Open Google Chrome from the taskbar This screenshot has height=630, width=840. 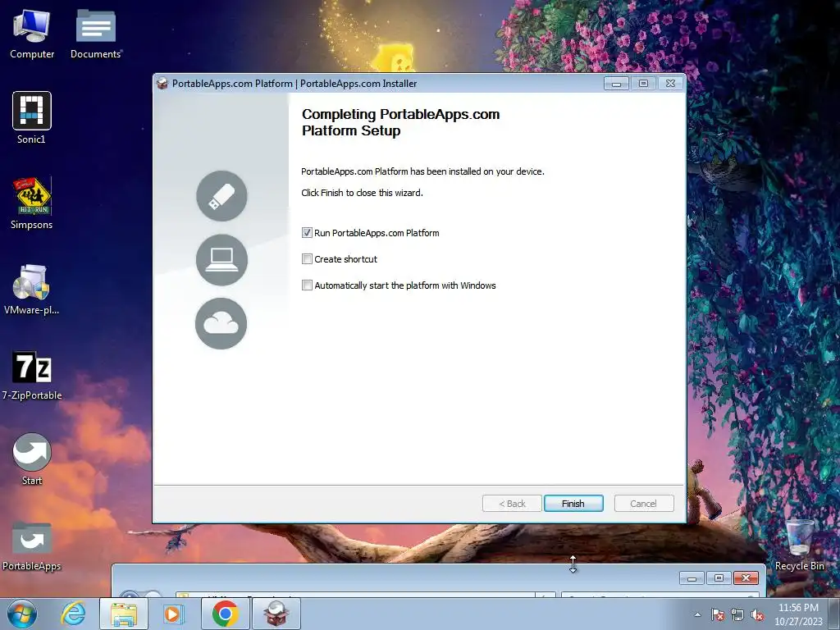point(225,614)
